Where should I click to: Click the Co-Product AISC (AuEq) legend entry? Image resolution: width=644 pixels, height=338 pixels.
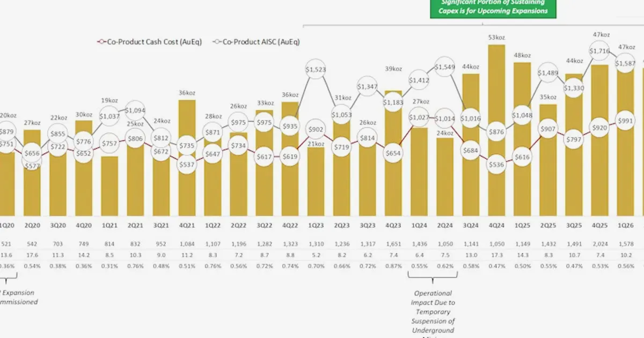pos(257,42)
